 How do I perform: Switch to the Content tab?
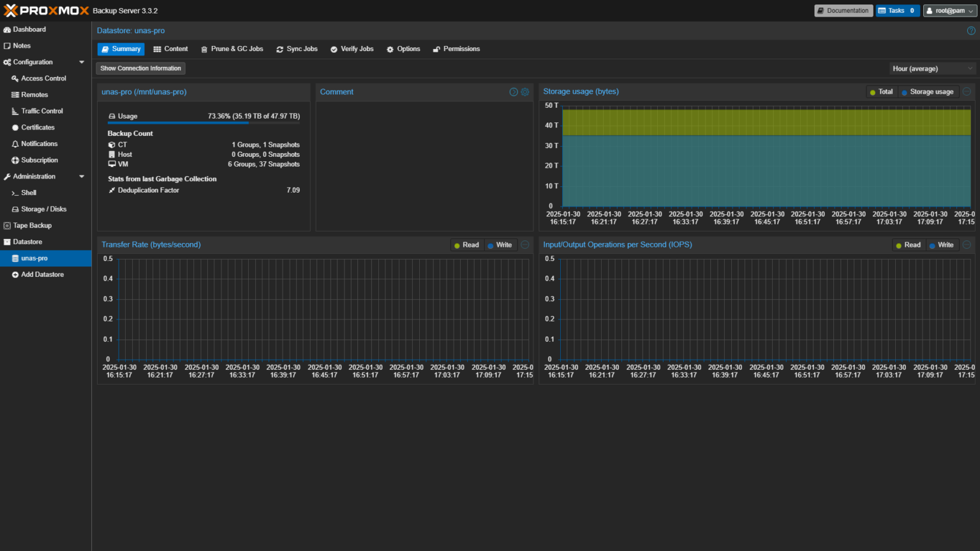click(170, 48)
